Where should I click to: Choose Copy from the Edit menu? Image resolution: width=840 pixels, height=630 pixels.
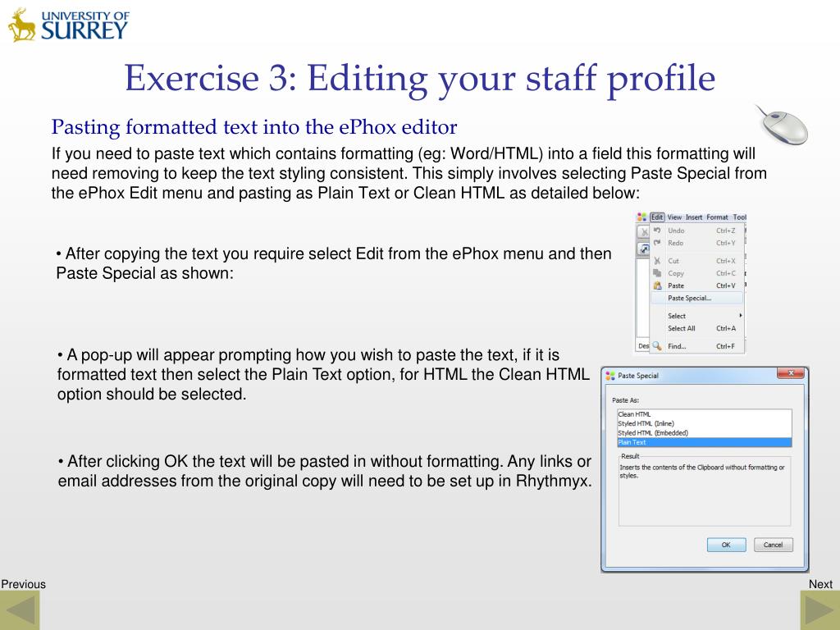697,273
